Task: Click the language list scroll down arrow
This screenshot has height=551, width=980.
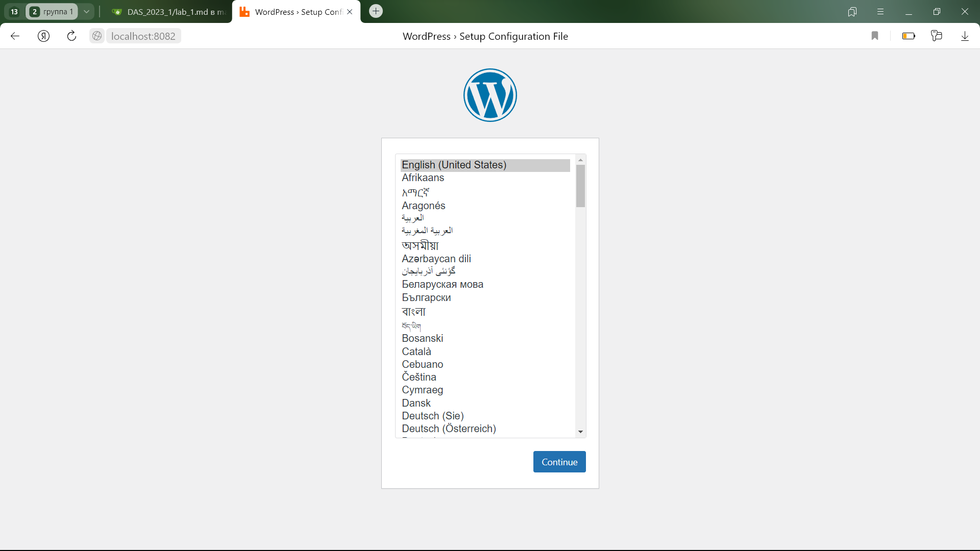Action: tap(580, 432)
